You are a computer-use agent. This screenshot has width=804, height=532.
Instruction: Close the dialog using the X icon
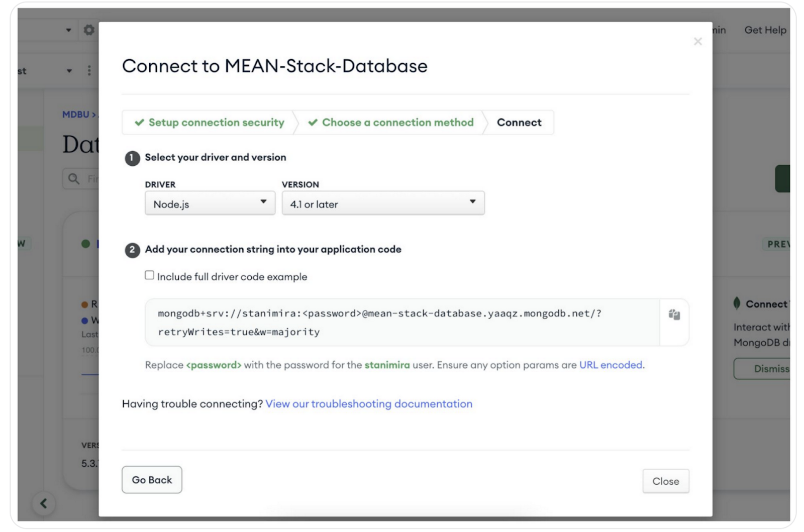pyautogui.click(x=697, y=42)
